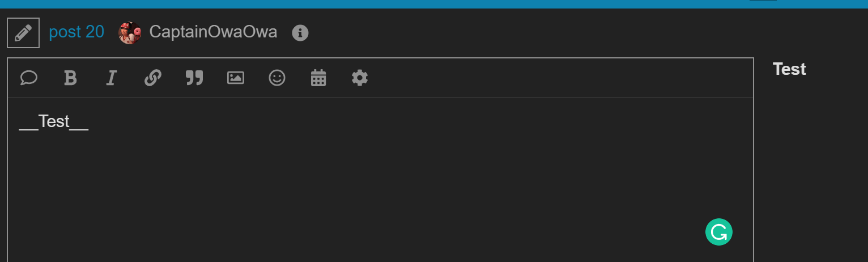Toggle italic formatting in the composer
The image size is (868, 262).
click(111, 78)
